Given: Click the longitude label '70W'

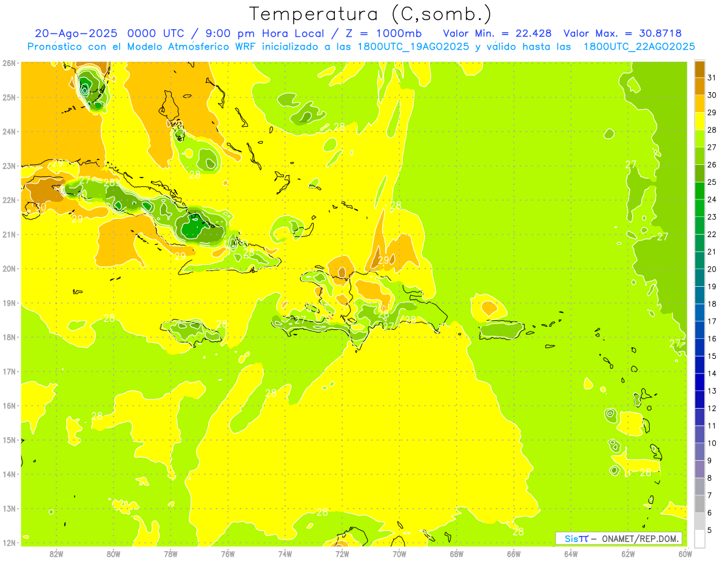Looking at the screenshot, I should coord(399,554).
